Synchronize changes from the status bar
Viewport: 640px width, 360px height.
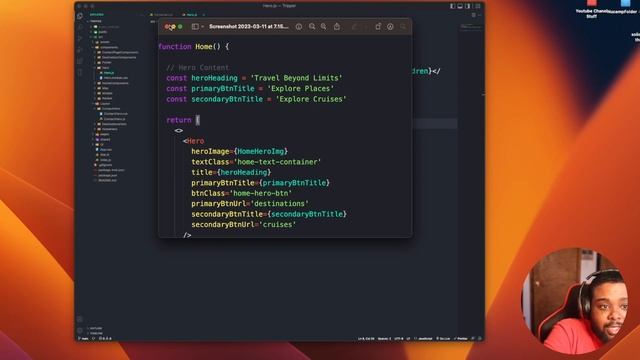94,338
